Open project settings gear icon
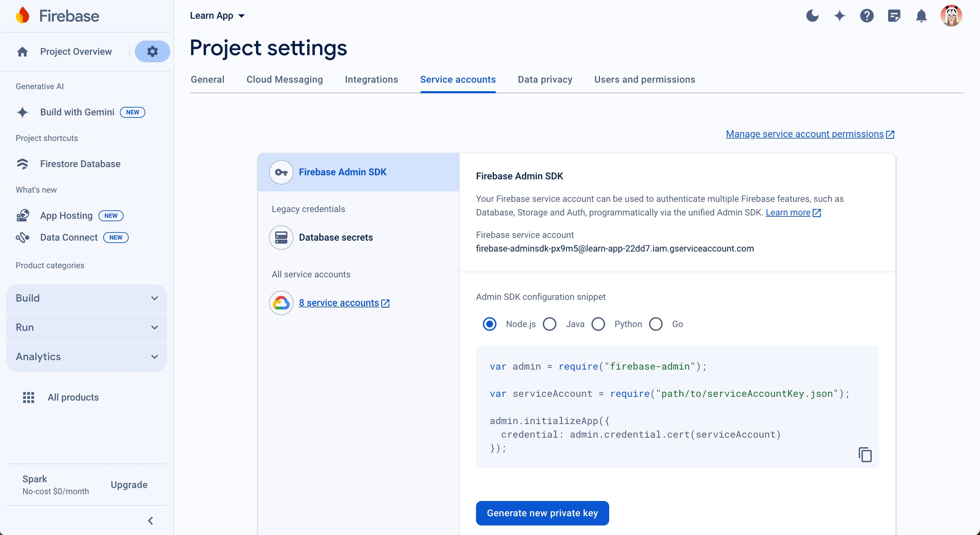980x535 pixels. click(152, 51)
